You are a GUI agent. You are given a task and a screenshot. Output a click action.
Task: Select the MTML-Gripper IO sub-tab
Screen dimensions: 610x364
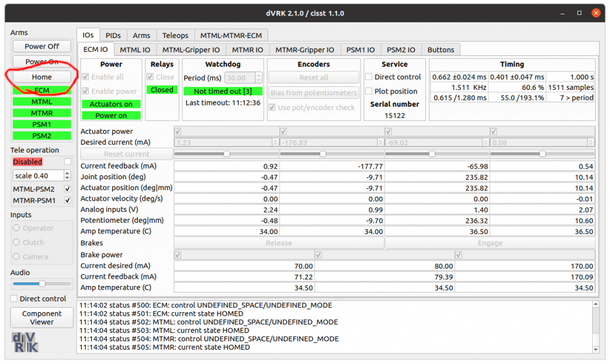coord(191,50)
